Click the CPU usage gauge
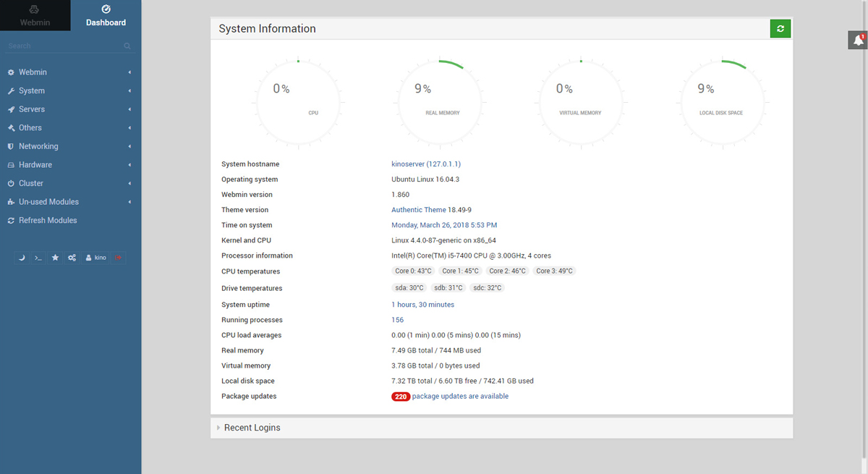Screen dimensions: 868x474 pyautogui.click(x=298, y=101)
